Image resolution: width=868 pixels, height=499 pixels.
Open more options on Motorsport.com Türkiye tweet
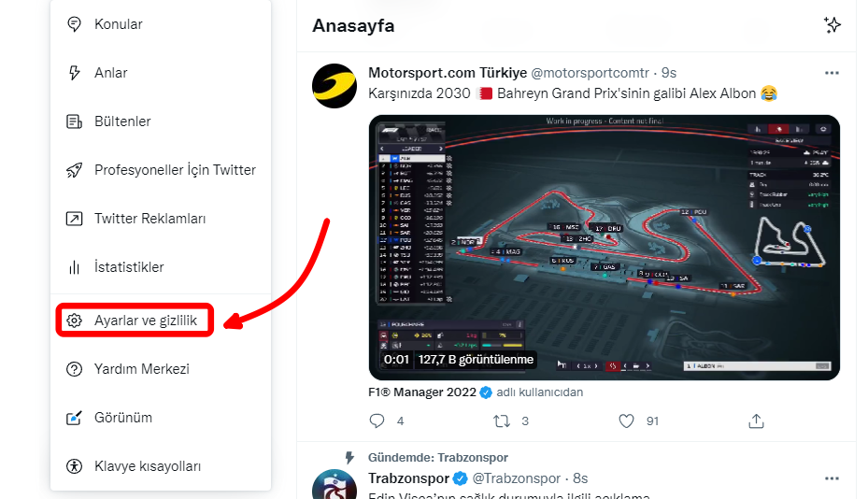(832, 73)
